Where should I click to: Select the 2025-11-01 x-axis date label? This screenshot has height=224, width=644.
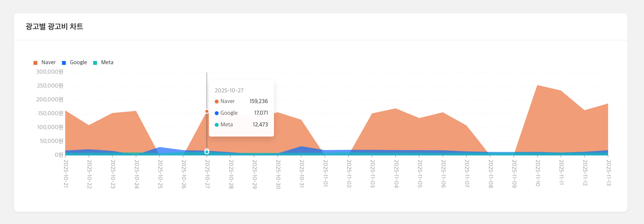click(x=325, y=173)
